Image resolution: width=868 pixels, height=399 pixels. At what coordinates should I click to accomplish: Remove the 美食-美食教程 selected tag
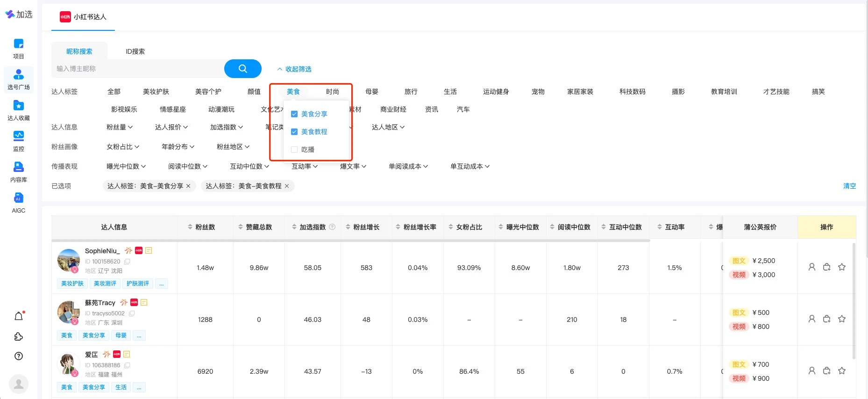click(287, 186)
